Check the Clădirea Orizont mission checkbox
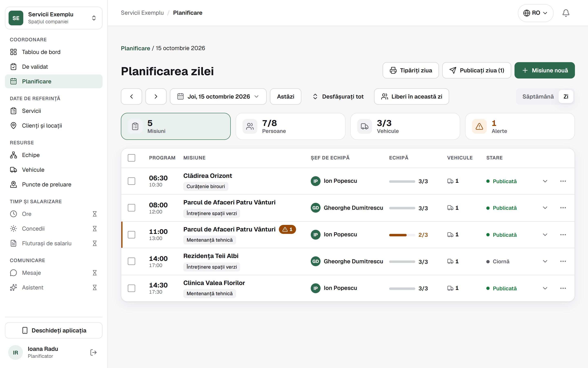The height and width of the screenshot is (368, 588). pyautogui.click(x=131, y=181)
